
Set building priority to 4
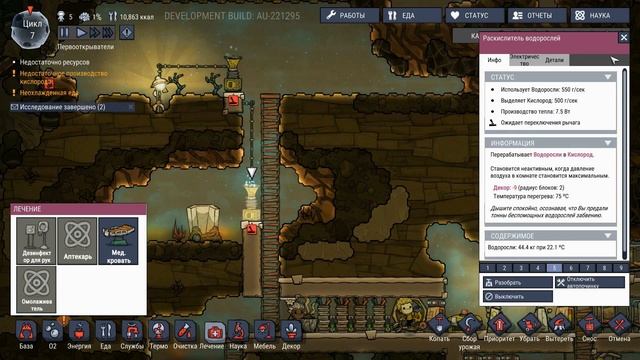click(538, 268)
